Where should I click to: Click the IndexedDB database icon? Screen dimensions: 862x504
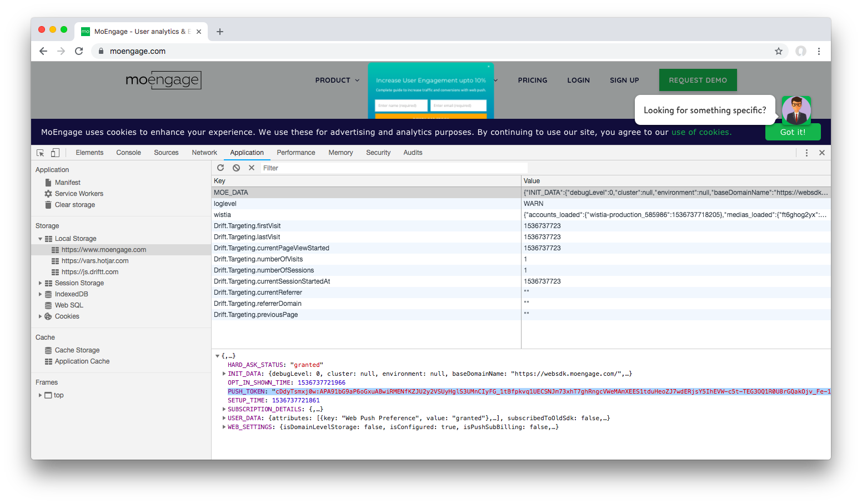point(48,294)
